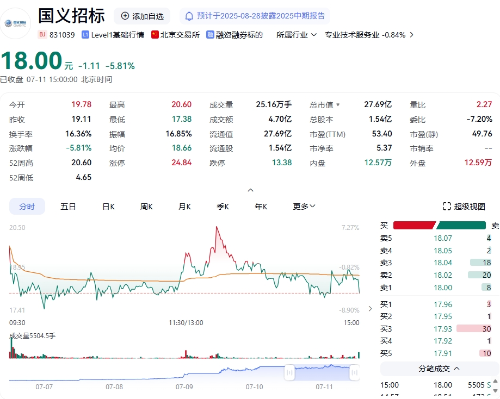Select 买4 price 17.92
Image resolution: width=500 pixels, height=399 pixels.
click(x=443, y=341)
